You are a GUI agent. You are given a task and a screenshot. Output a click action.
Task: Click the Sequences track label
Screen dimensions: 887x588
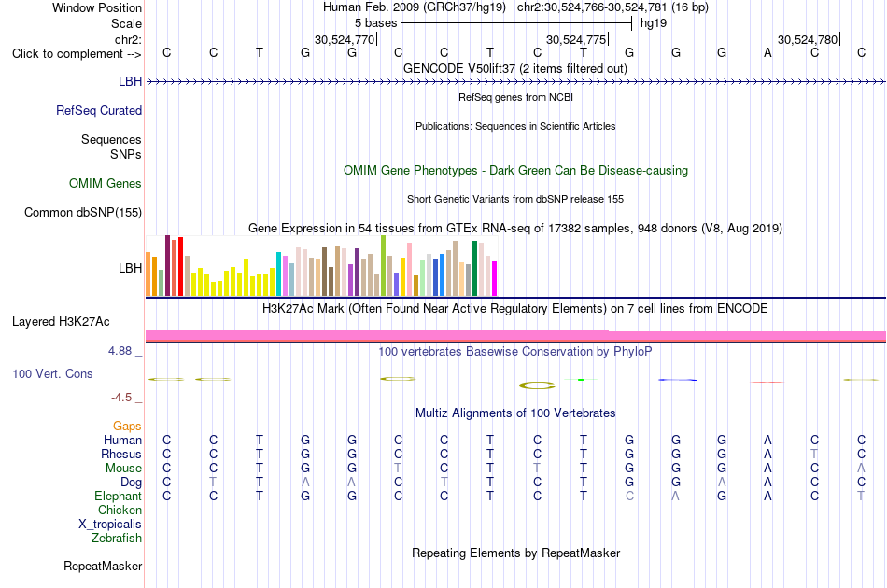point(111,139)
